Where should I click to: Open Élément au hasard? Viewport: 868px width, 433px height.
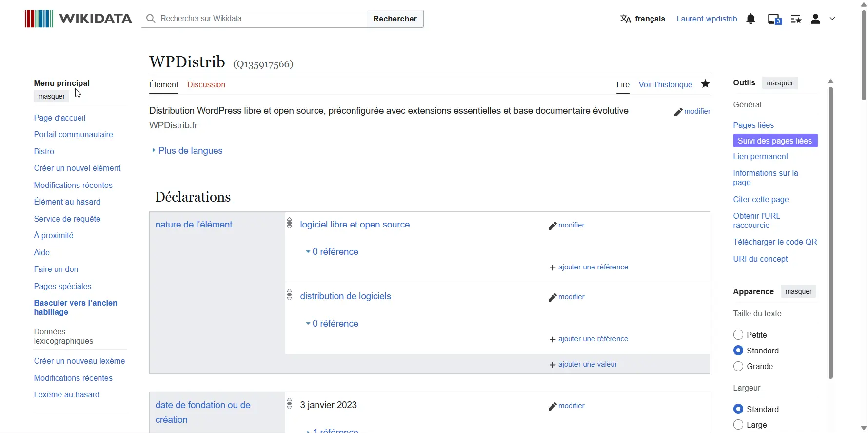coord(67,202)
